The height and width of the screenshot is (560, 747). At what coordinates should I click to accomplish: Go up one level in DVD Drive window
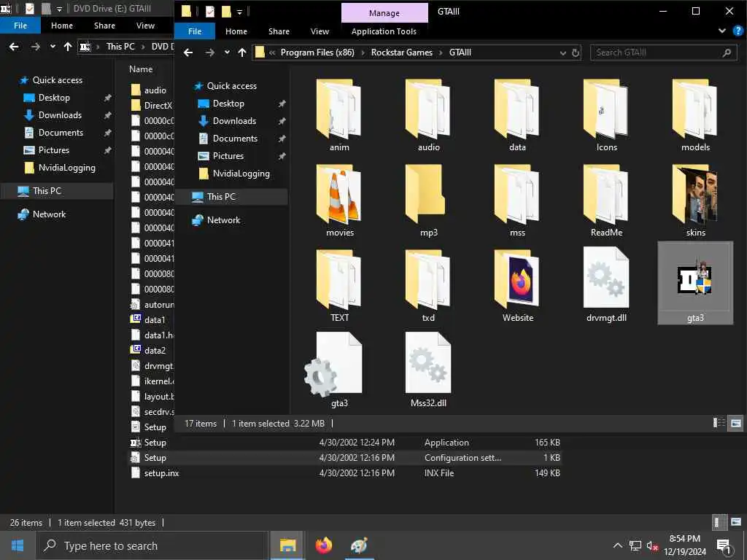[68, 47]
